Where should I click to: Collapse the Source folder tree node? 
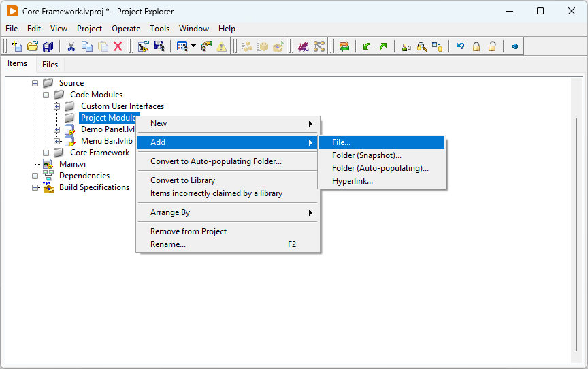35,83
